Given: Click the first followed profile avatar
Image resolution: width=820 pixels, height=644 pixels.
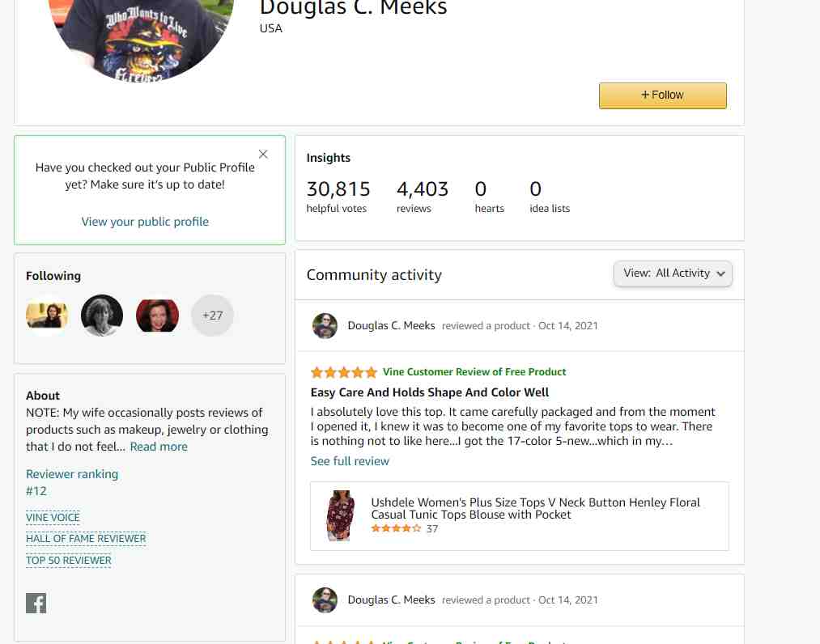Looking at the screenshot, I should [47, 316].
